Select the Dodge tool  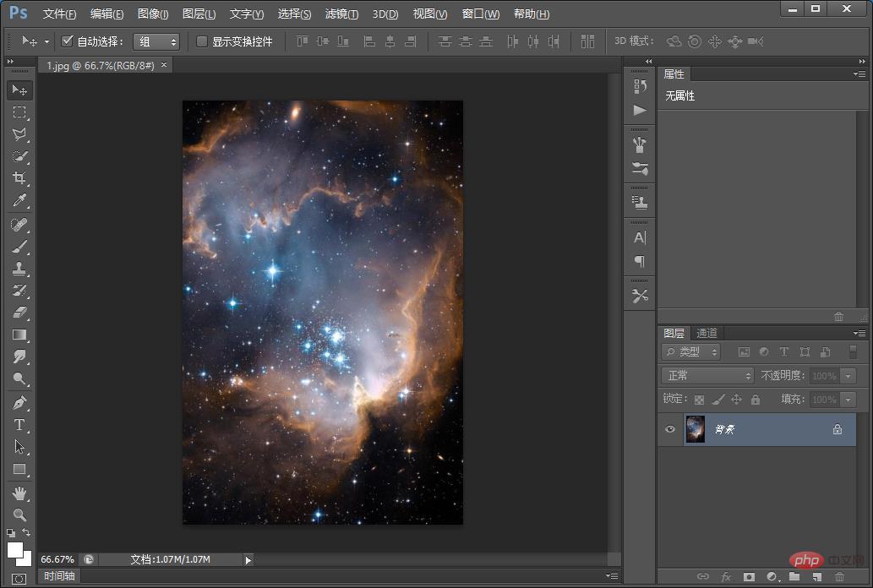click(19, 379)
